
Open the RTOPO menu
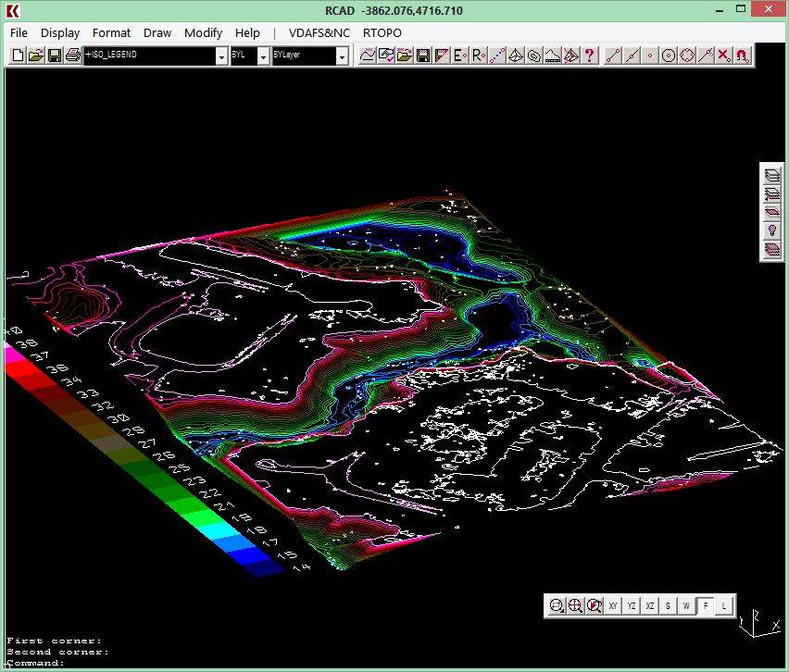click(x=382, y=32)
